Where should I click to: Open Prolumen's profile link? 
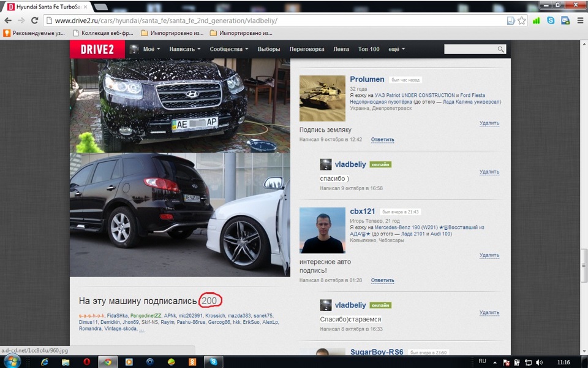[367, 79]
